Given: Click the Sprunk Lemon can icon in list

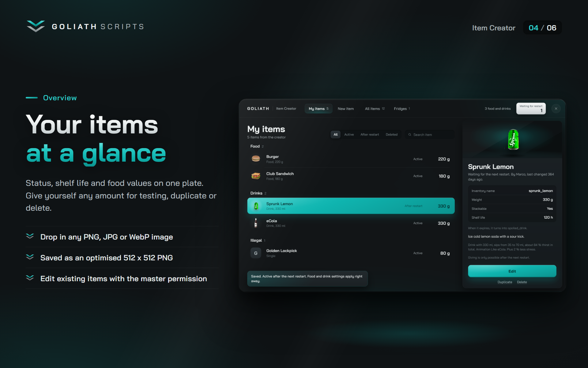Looking at the screenshot, I should 256,206.
